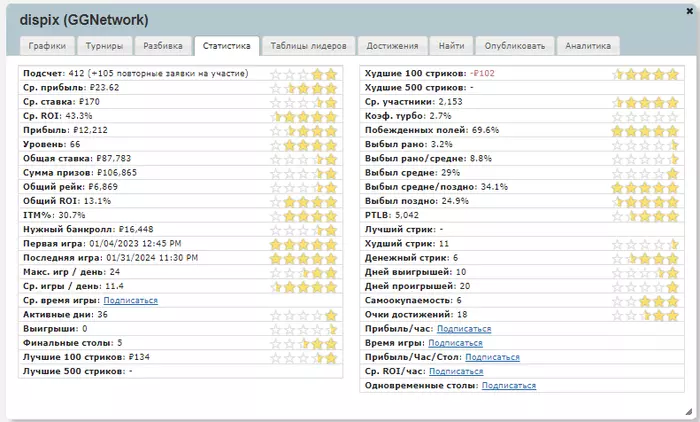Open the Опубликовать tab
Viewport: 700px width, 422px height.
515,46
